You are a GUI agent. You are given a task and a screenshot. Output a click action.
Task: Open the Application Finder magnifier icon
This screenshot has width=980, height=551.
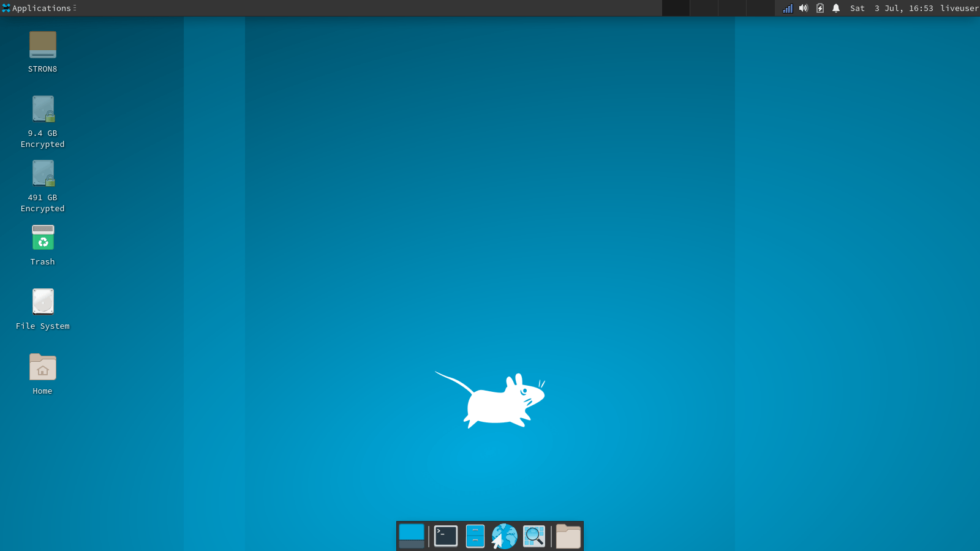point(534,536)
